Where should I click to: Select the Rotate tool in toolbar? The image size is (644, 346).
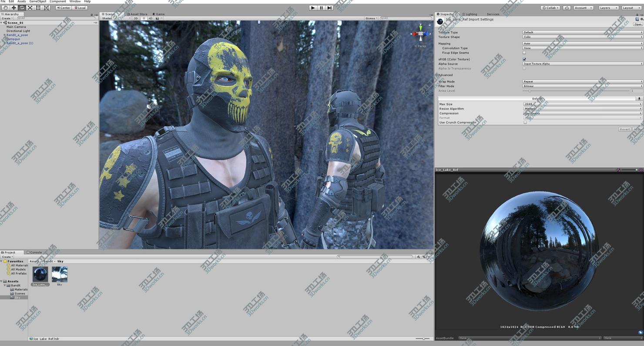tap(22, 8)
